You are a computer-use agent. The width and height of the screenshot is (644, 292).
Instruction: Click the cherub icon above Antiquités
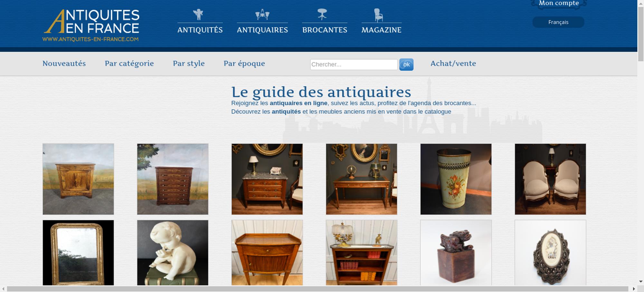(x=198, y=14)
